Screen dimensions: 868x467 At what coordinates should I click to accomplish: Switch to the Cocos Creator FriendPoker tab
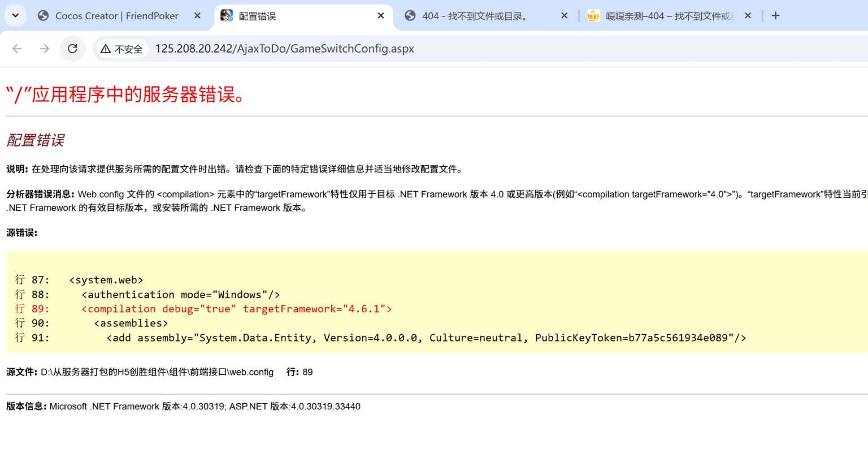point(113,16)
